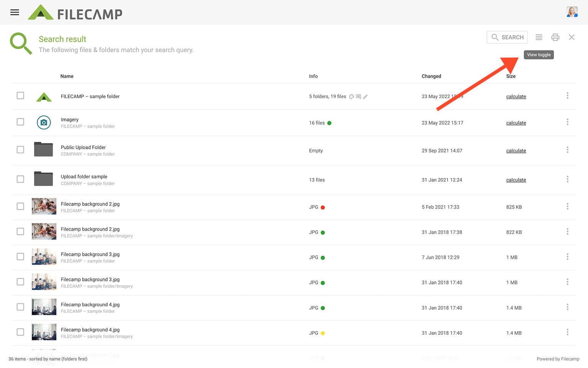Click the FILECAMP sample folder logo icon
The width and height of the screenshot is (588, 368).
click(44, 97)
